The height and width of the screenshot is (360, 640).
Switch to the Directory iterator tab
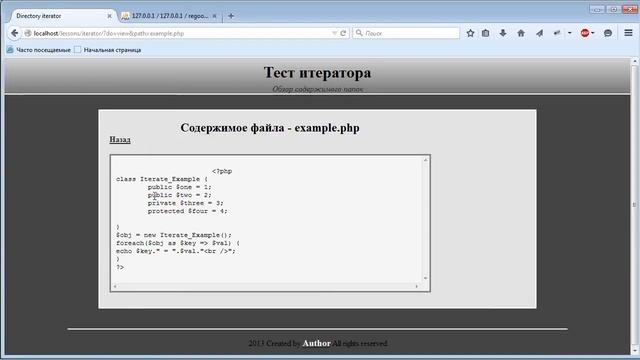[61, 16]
